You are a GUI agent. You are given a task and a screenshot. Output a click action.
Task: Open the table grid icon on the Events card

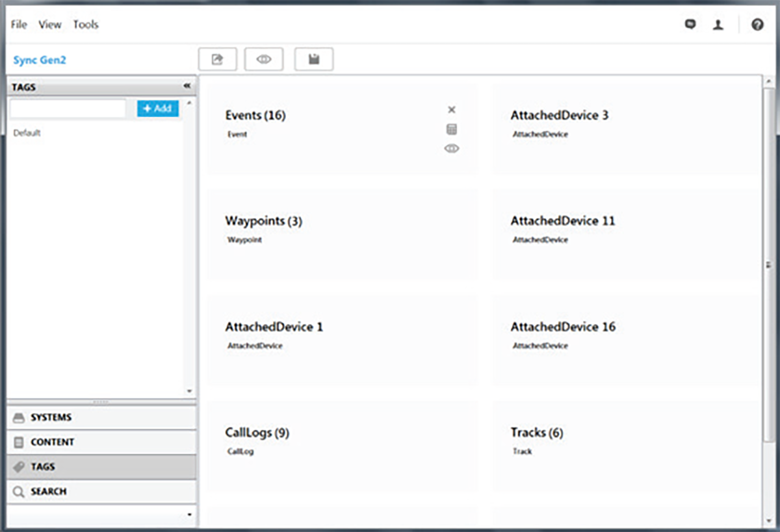452,129
